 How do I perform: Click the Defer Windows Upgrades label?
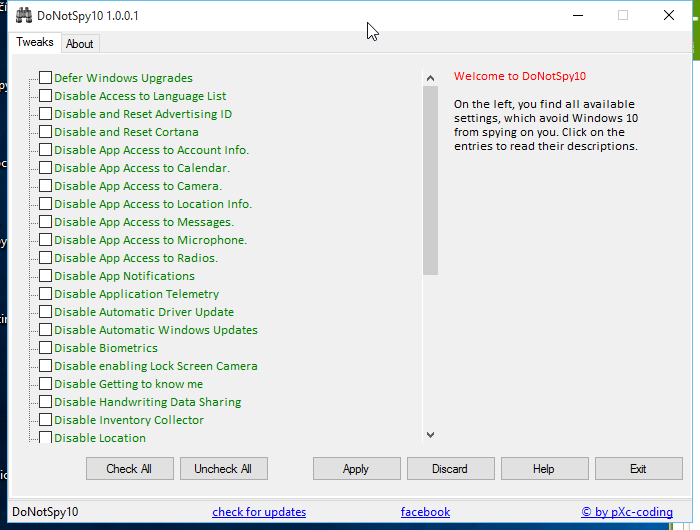click(123, 78)
